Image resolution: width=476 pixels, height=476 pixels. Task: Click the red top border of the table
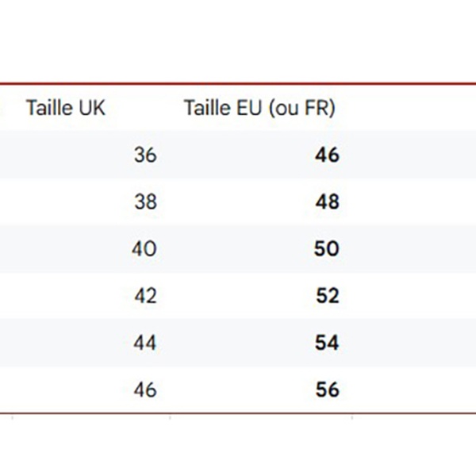pyautogui.click(x=238, y=83)
